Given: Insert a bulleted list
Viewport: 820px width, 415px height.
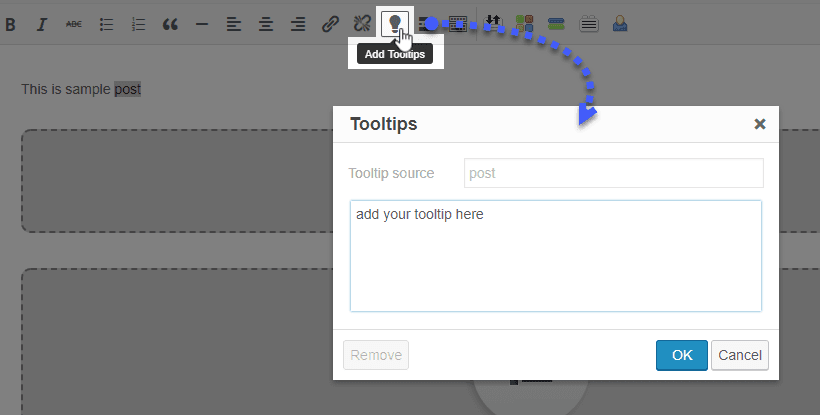Looking at the screenshot, I should point(106,24).
